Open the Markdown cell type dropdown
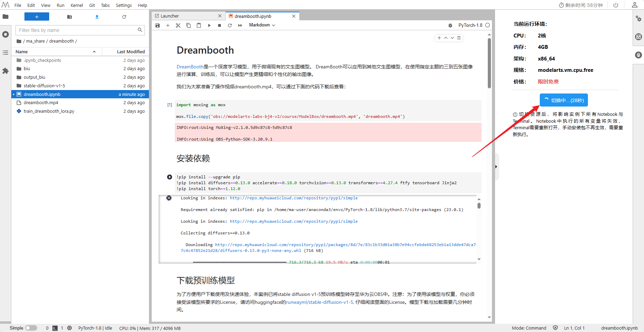This screenshot has width=644, height=332. 262,25
